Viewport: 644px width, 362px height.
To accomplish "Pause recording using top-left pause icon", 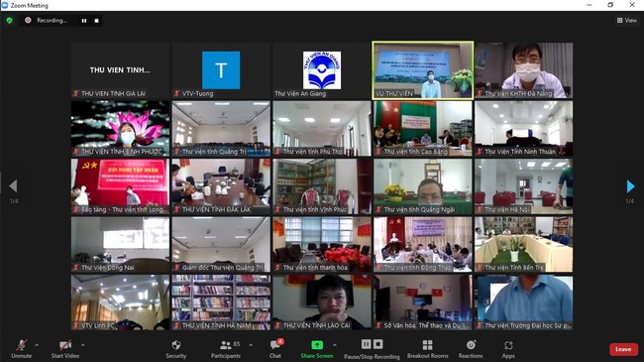I will coord(84,21).
